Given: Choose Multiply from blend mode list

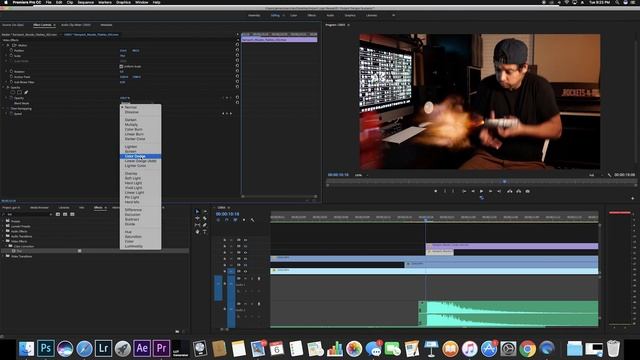Looking at the screenshot, I should click(x=140, y=124).
